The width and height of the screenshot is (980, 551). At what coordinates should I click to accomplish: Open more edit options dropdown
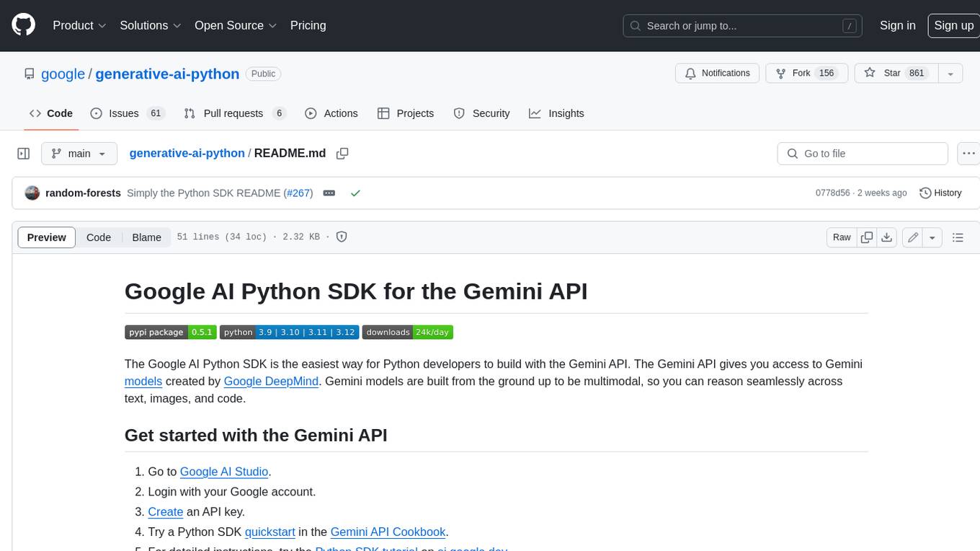(932, 237)
